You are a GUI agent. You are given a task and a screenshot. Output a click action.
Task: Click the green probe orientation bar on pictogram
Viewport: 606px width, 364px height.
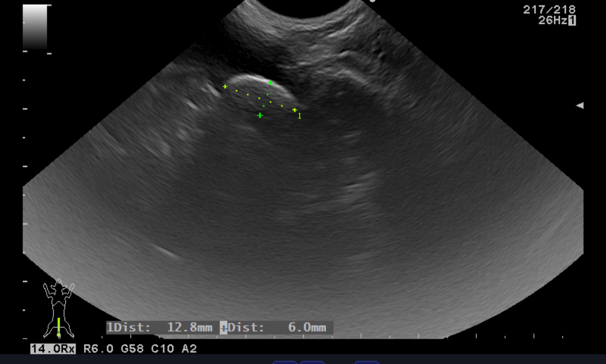pyautogui.click(x=59, y=327)
